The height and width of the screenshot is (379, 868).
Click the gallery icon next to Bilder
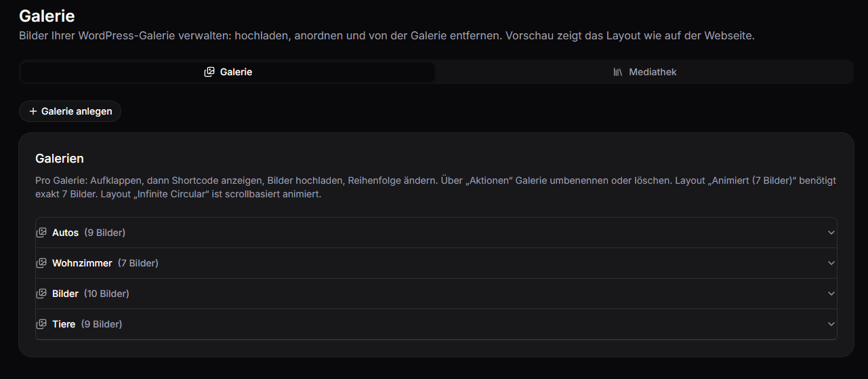click(x=41, y=294)
